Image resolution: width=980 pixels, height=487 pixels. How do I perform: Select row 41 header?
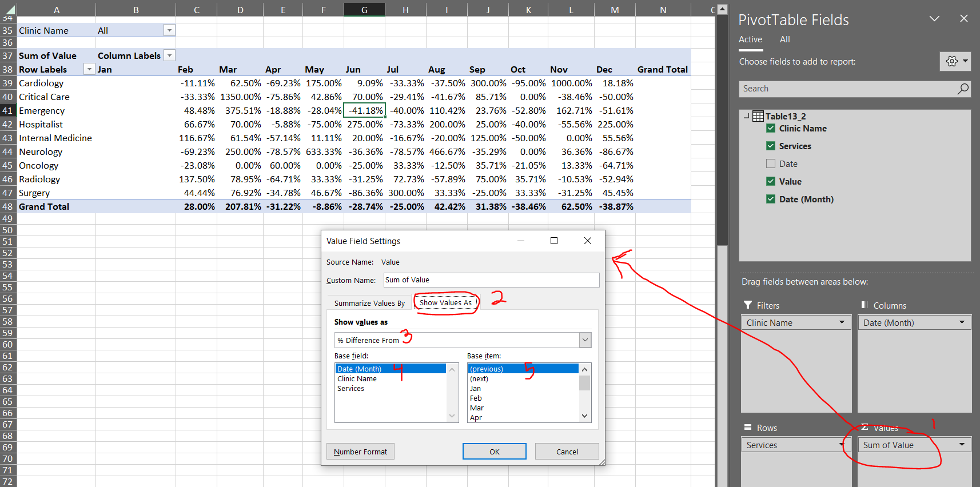[7, 110]
